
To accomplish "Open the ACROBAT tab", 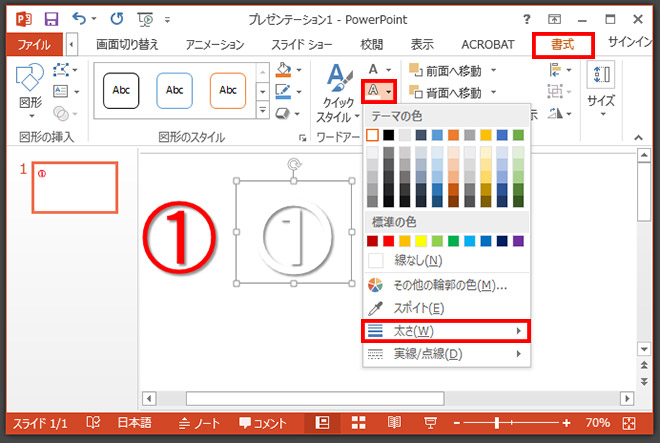I will click(488, 44).
